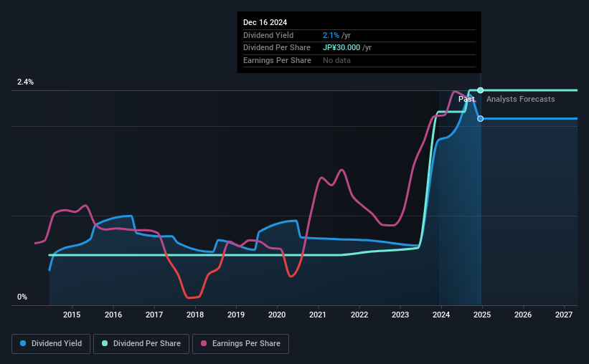Click the 2015 x-axis label
The width and height of the screenshot is (589, 364).
point(72,315)
